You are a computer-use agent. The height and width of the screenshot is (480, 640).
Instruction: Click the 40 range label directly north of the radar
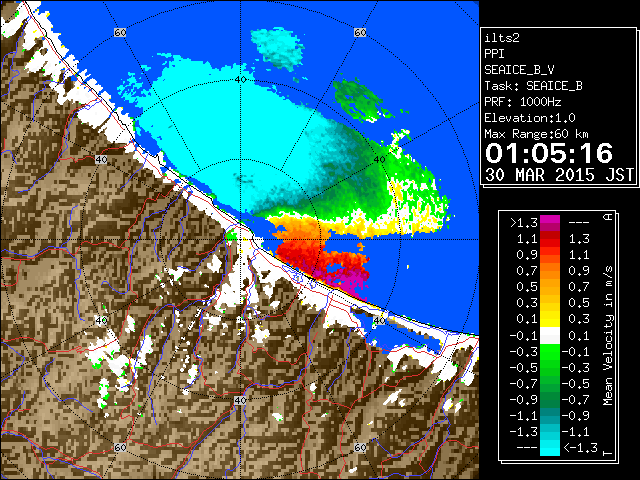coord(240,79)
